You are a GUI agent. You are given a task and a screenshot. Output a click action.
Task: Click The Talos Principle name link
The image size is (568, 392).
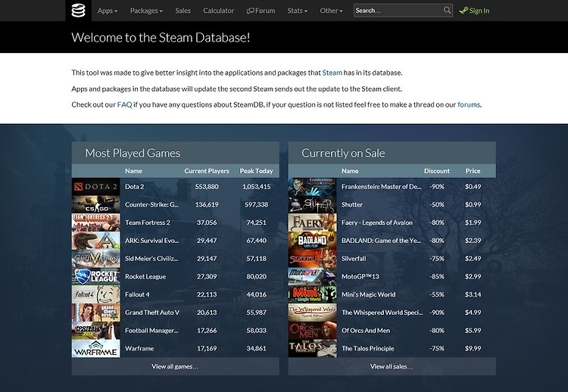[x=367, y=349]
